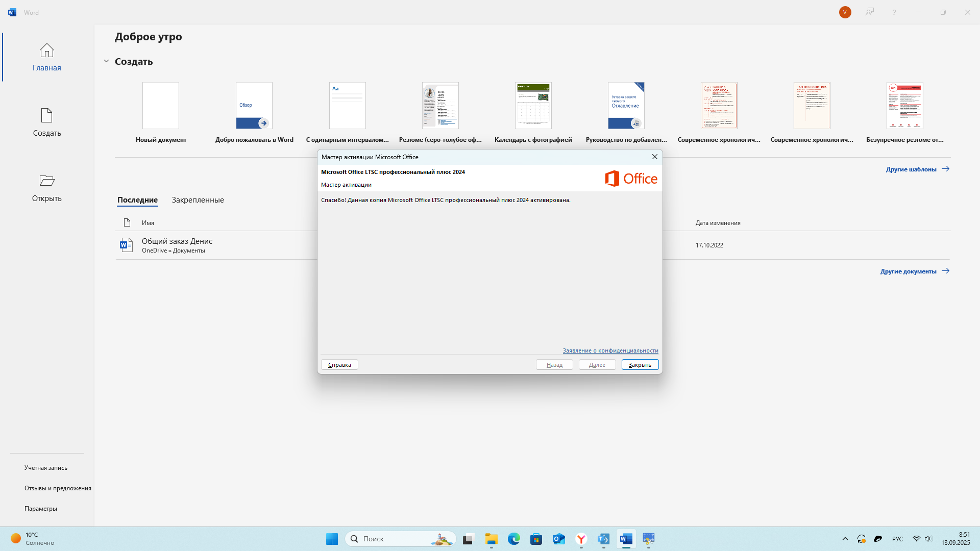
Task: Open Windows Start menu
Action: tap(332, 539)
